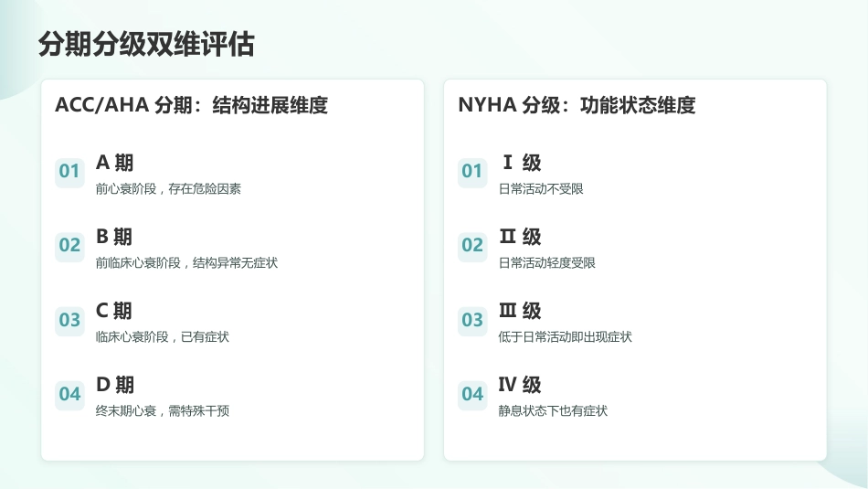Select the D 期 label

click(x=115, y=385)
